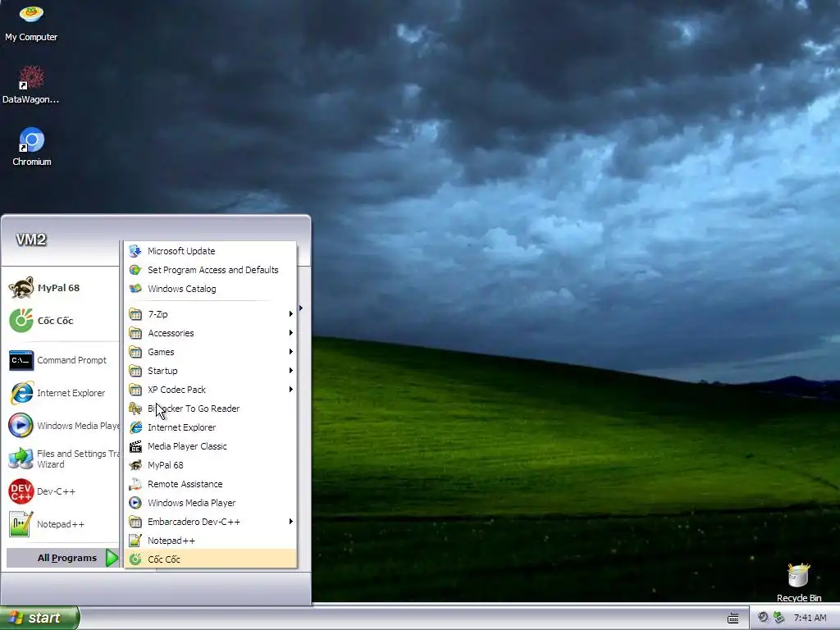Click the 7:41 AM clock
Viewport: 840px width, 630px height.
pyautogui.click(x=810, y=618)
